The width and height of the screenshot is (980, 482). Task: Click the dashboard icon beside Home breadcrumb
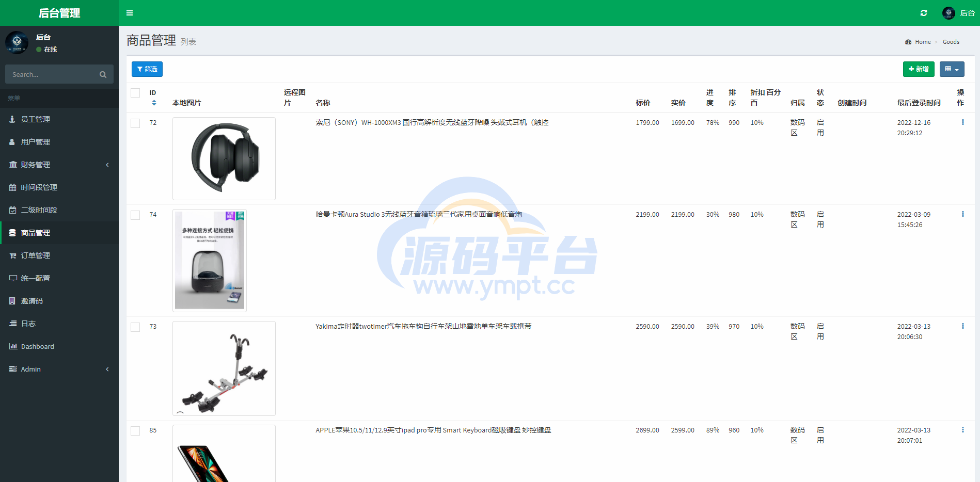tap(908, 42)
